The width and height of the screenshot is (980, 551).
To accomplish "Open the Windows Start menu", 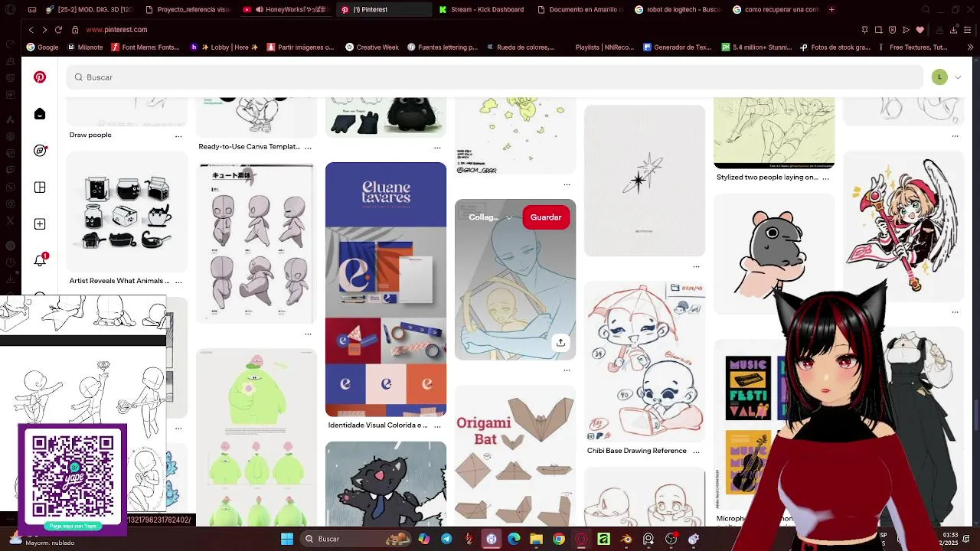I will [287, 539].
